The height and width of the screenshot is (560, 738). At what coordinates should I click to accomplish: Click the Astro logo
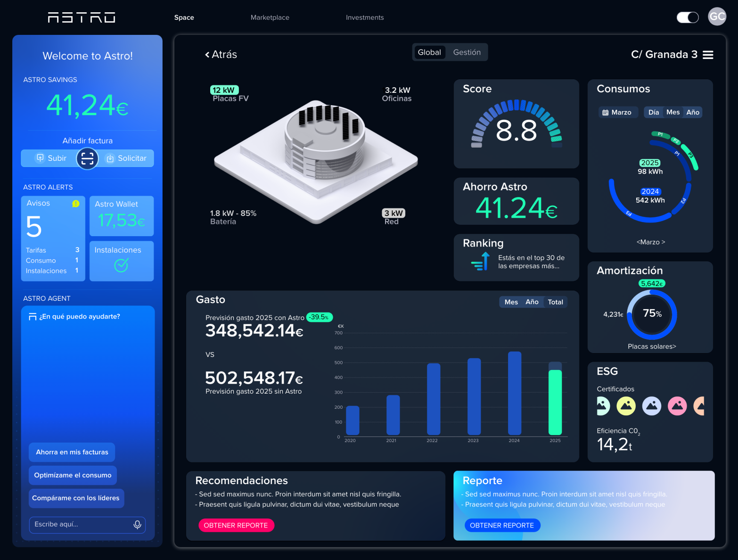click(x=82, y=17)
